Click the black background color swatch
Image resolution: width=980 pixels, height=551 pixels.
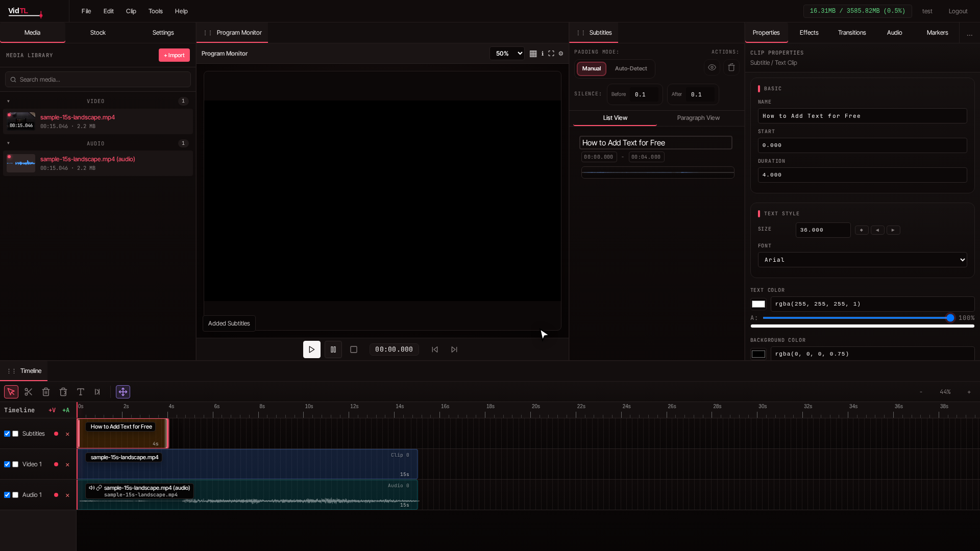tap(758, 354)
